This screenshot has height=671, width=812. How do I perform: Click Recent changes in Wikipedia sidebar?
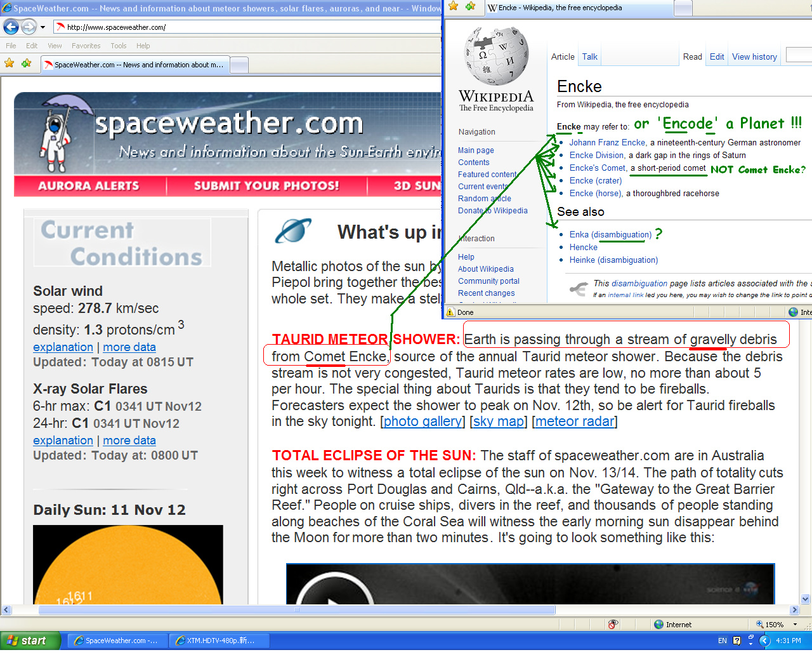coord(487,293)
